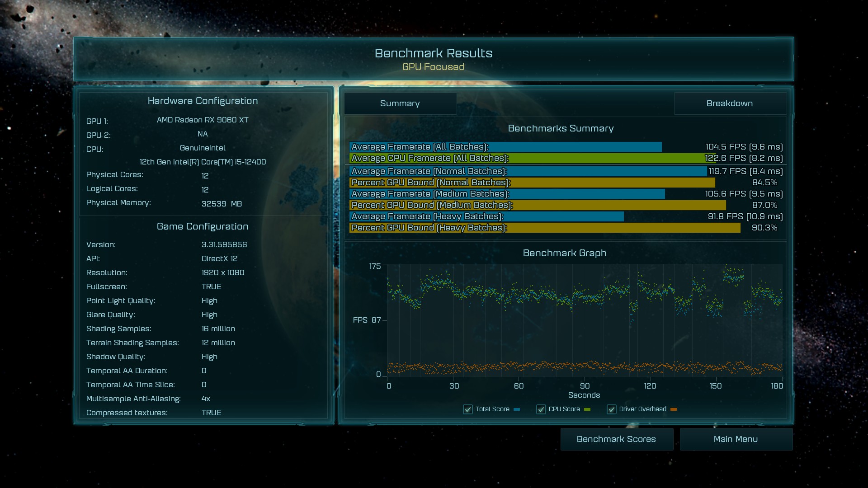Screen dimensions: 868x488
Task: Click the orange Driver Overhead legend swatch
Action: [674, 409]
